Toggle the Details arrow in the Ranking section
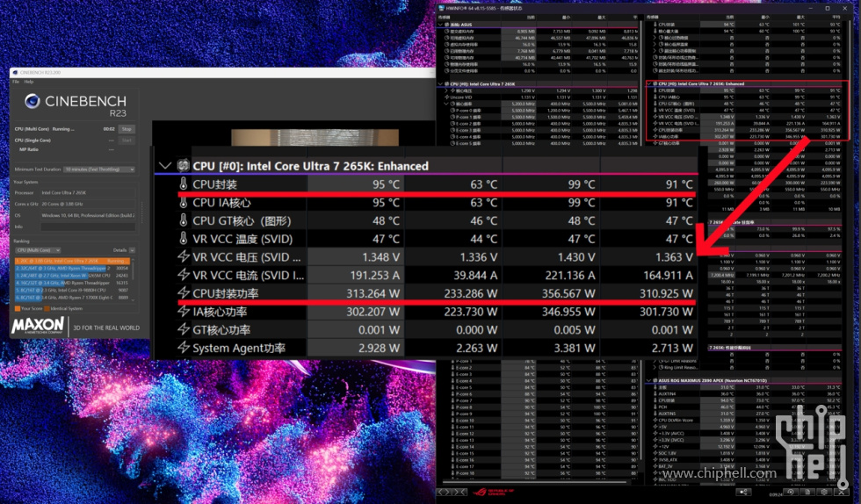This screenshot has width=861, height=504. tap(133, 250)
